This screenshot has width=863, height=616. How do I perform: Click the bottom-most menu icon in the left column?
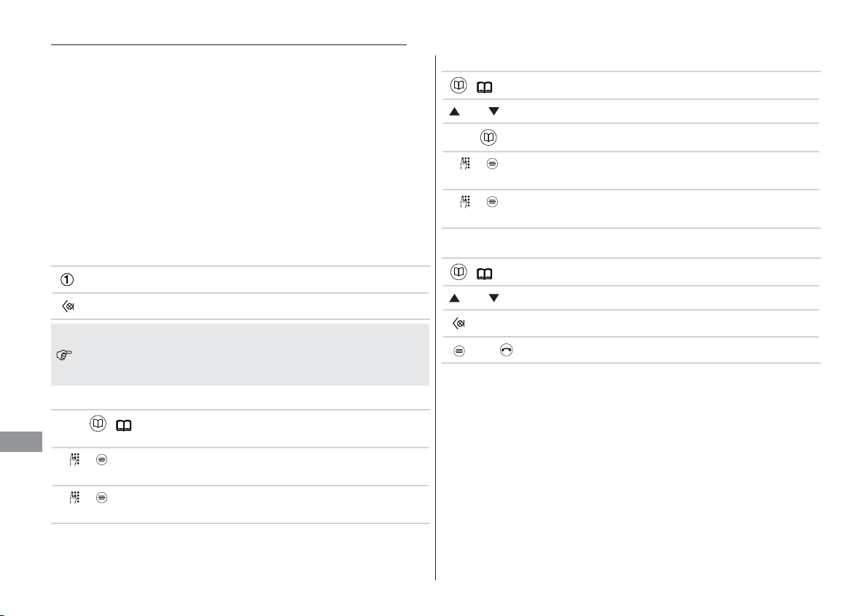click(102, 498)
